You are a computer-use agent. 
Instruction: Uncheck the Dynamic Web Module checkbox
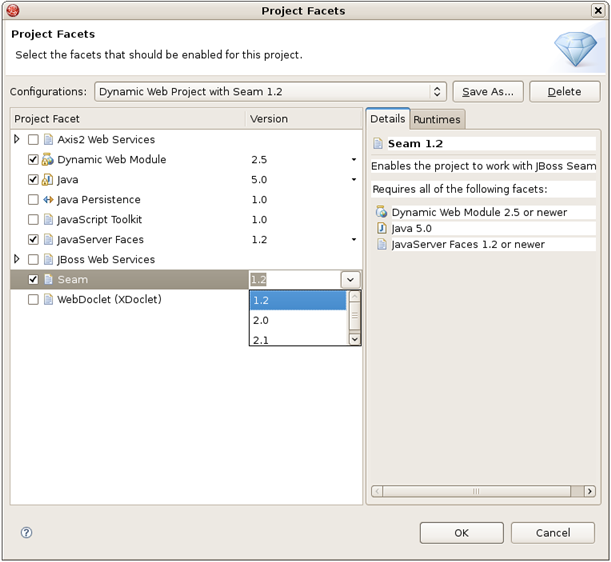click(33, 160)
